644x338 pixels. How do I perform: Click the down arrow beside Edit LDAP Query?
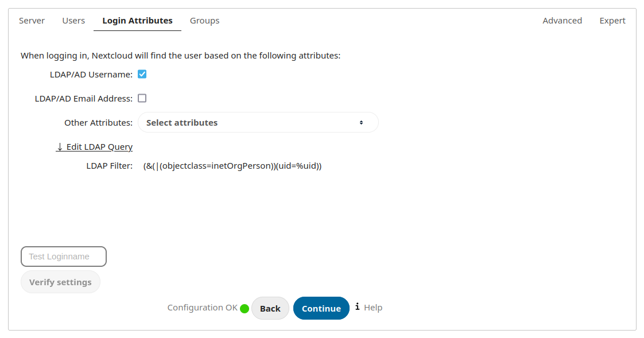point(60,147)
